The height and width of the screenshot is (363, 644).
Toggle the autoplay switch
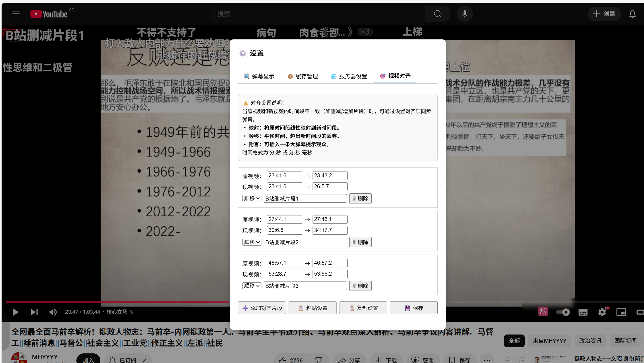point(563,312)
